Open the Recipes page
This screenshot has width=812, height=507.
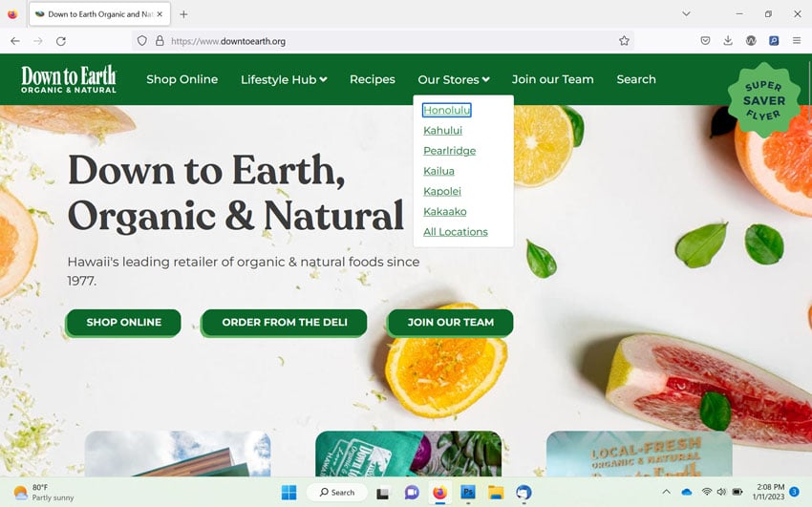(x=373, y=79)
